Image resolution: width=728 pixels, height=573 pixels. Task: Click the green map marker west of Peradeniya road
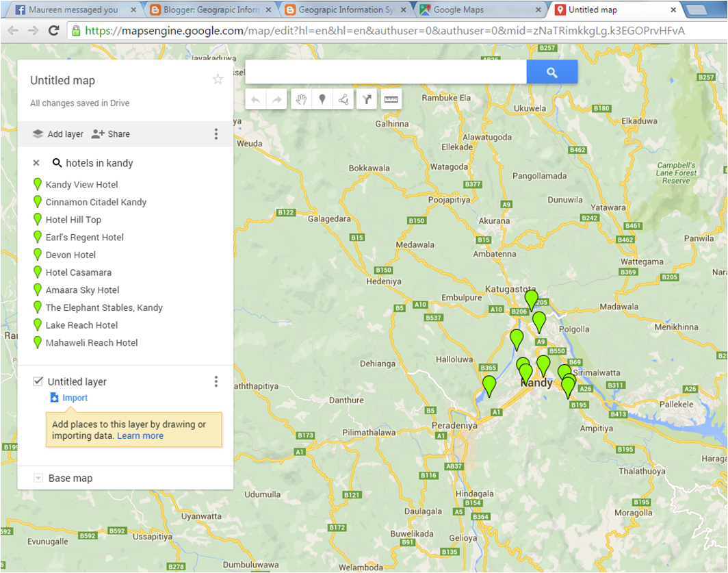click(489, 385)
